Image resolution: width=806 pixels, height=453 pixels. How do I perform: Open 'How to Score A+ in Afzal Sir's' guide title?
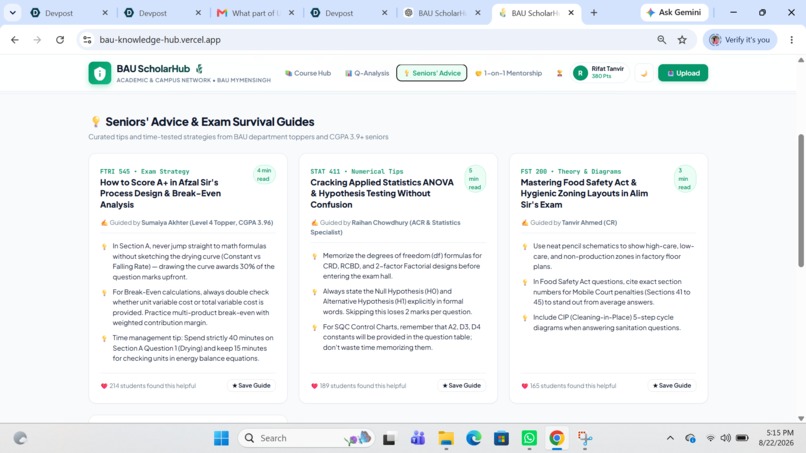click(160, 193)
